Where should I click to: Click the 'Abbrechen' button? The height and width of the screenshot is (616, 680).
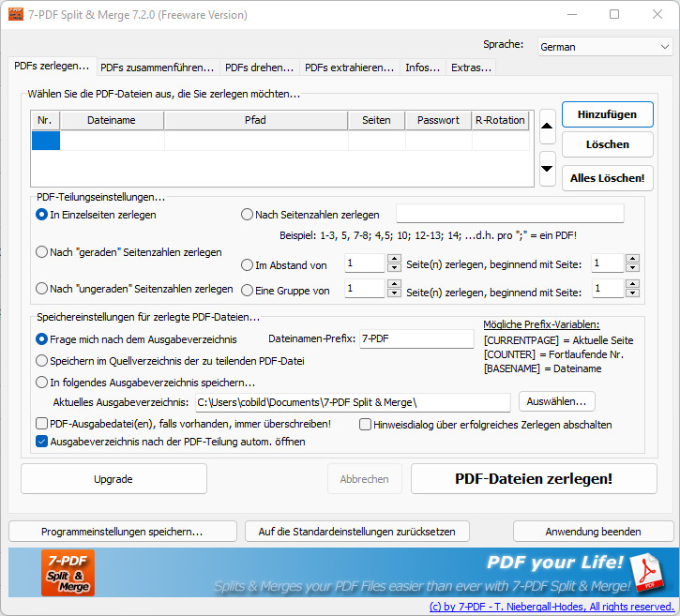coord(364,479)
